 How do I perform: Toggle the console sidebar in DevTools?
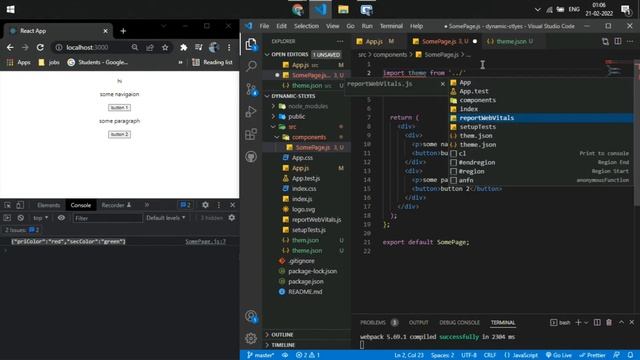pyautogui.click(x=7, y=218)
